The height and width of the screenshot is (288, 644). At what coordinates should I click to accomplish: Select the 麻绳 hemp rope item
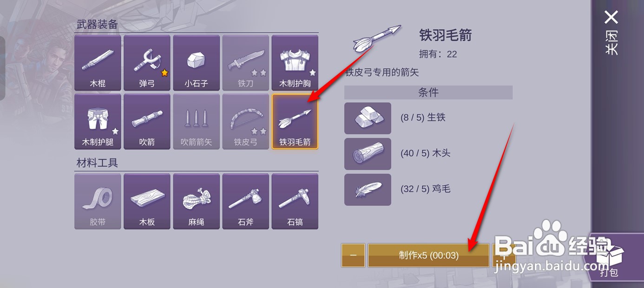(196, 202)
